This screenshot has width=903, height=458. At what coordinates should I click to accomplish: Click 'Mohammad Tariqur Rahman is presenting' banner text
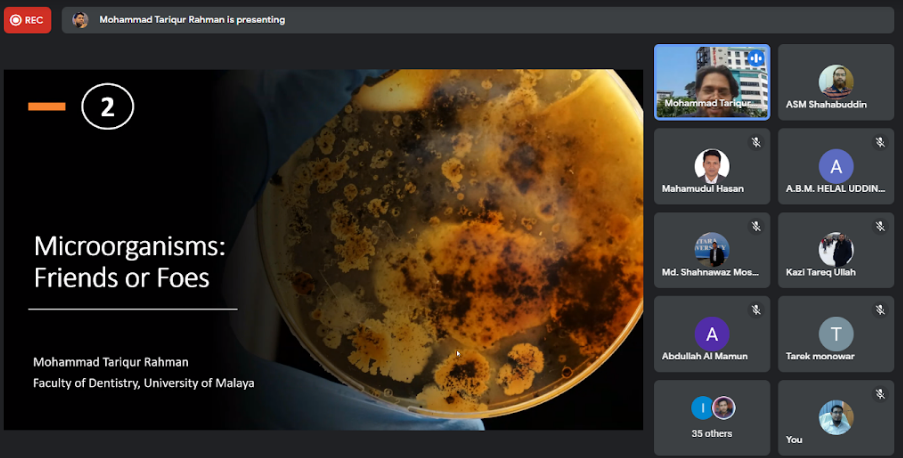(x=192, y=20)
